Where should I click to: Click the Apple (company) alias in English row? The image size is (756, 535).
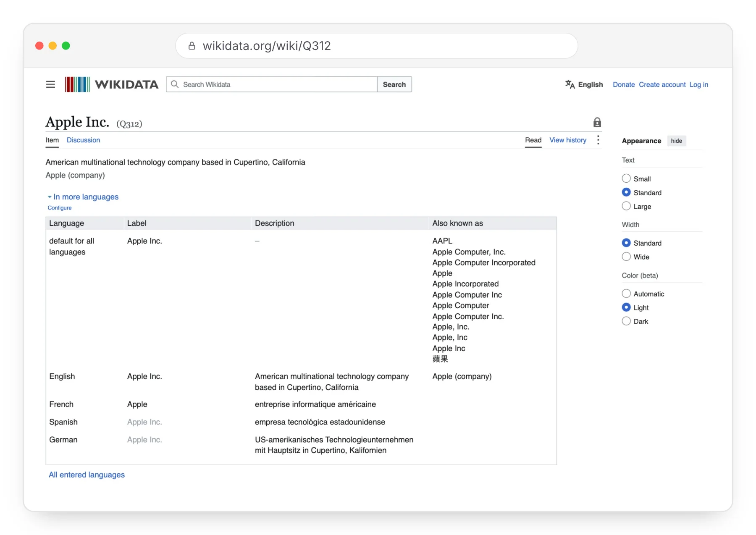click(x=462, y=376)
